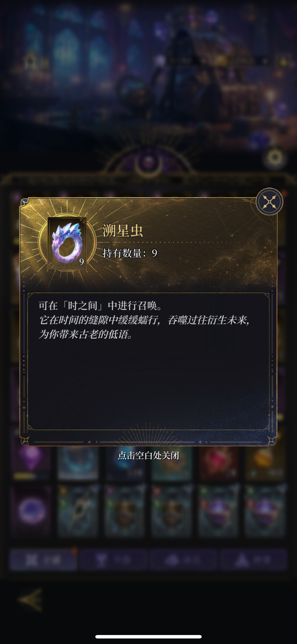Tap the blurred house icon at top
Viewport: 297px width, 644px height.
(30, 61)
